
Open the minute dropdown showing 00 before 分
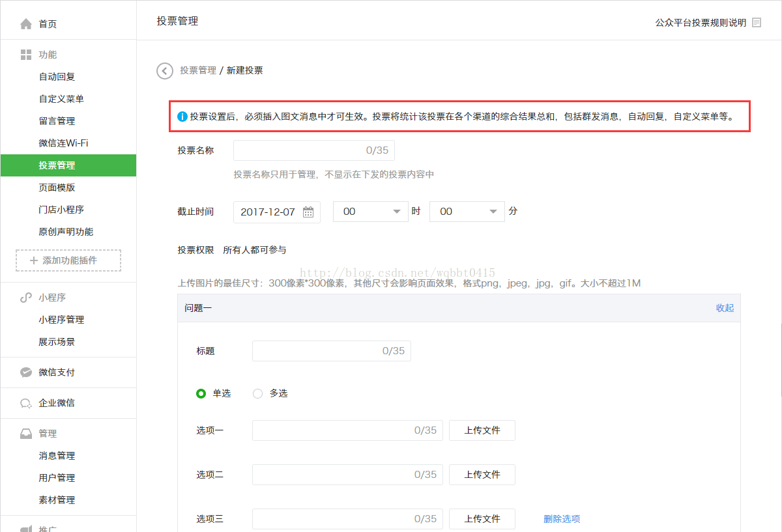click(x=467, y=212)
